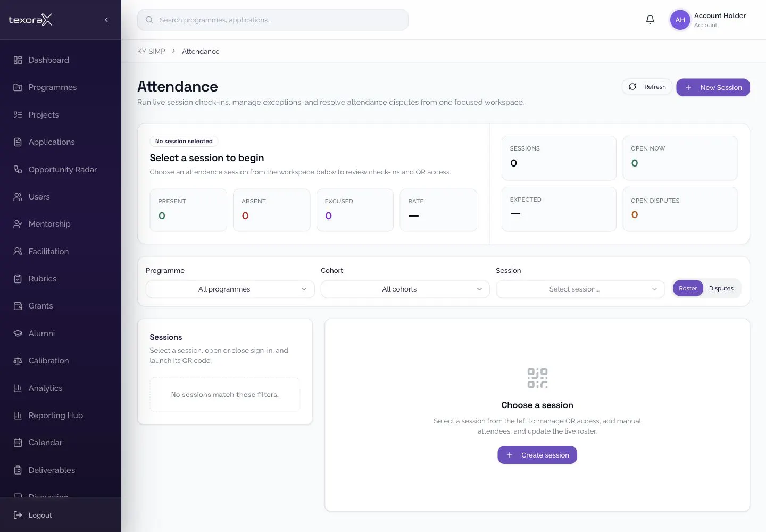Click the Present count card
The image size is (766, 532).
coord(188,210)
